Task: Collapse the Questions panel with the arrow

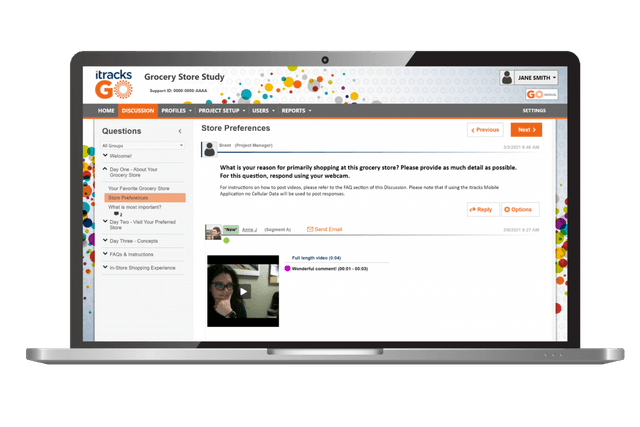Action: click(x=180, y=131)
